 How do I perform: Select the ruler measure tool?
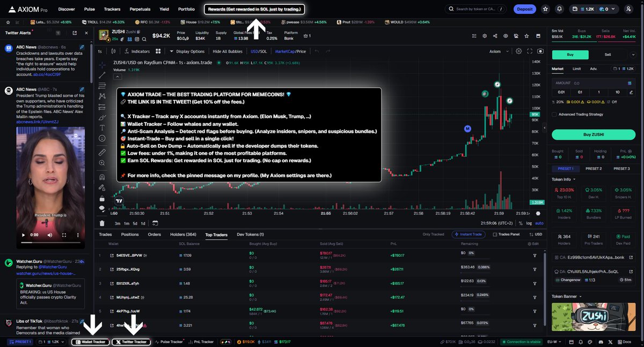(x=102, y=153)
